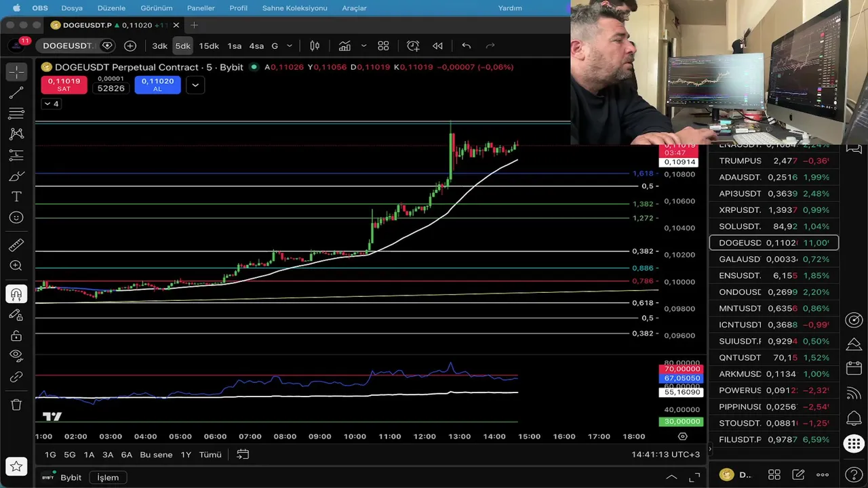This screenshot has height=488, width=868.
Task: Open the DOGEUSDT symbol search field
Action: 66,46
